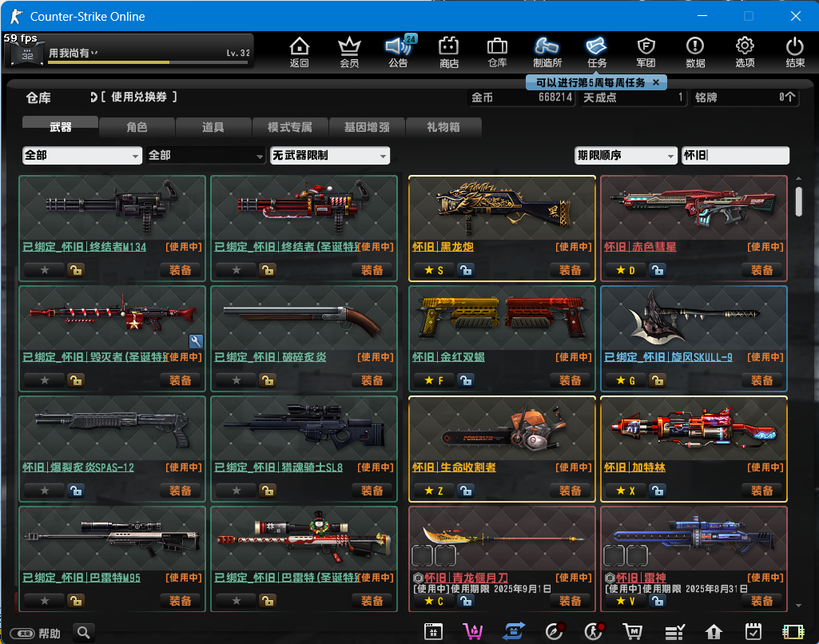Open the first 全部 category dropdown
819x644 pixels.
click(x=82, y=155)
